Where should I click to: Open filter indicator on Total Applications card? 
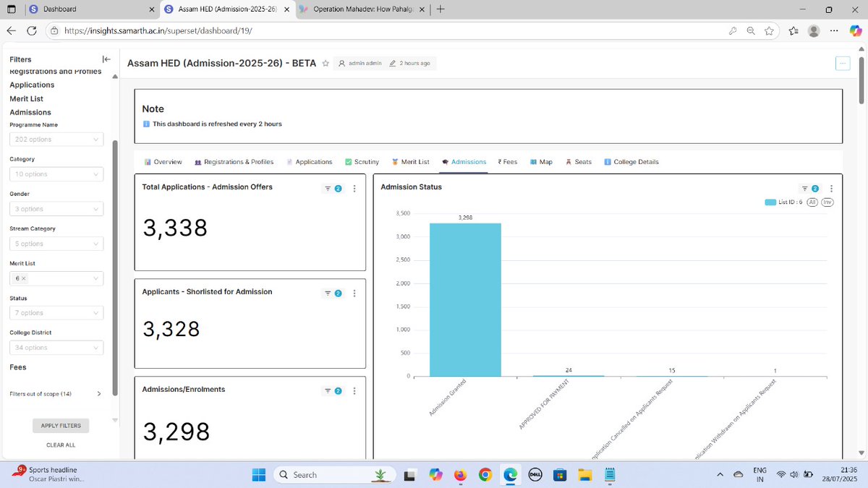pyautogui.click(x=333, y=189)
